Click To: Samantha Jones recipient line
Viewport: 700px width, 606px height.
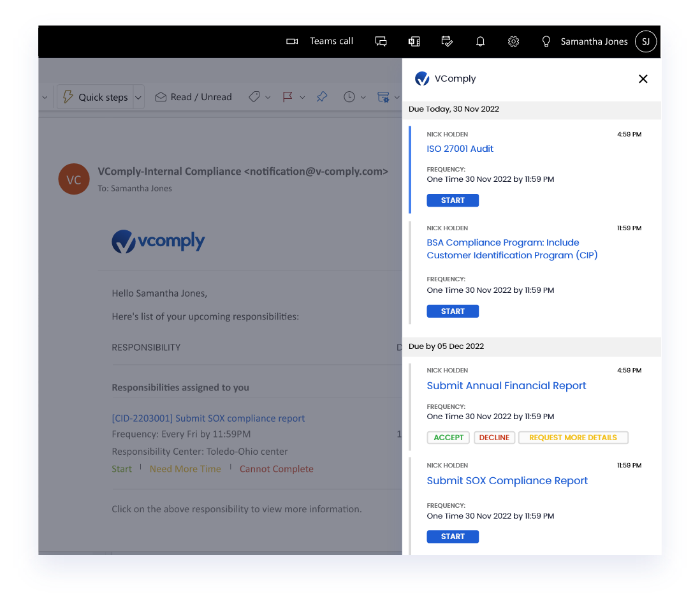(135, 188)
